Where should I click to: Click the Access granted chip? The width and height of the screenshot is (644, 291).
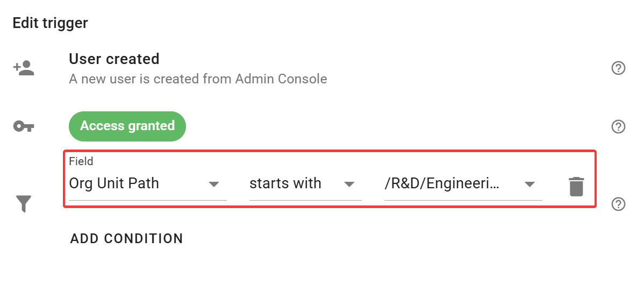click(x=127, y=126)
